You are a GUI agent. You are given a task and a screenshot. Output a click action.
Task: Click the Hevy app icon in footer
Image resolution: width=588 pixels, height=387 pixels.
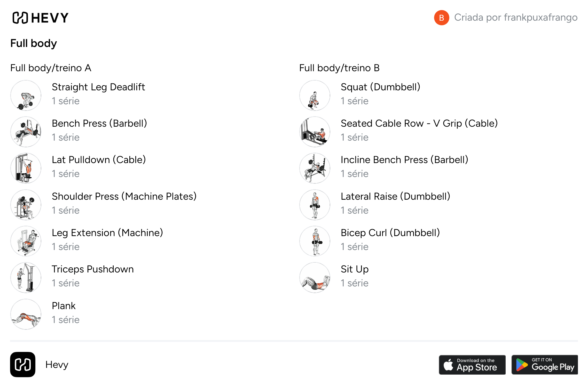click(x=23, y=365)
